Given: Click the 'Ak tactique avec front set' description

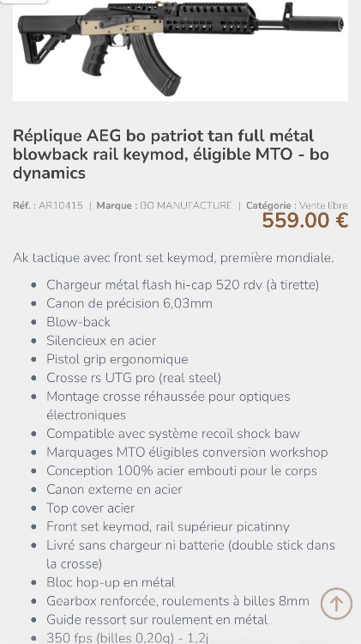Looking at the screenshot, I should point(173,258).
